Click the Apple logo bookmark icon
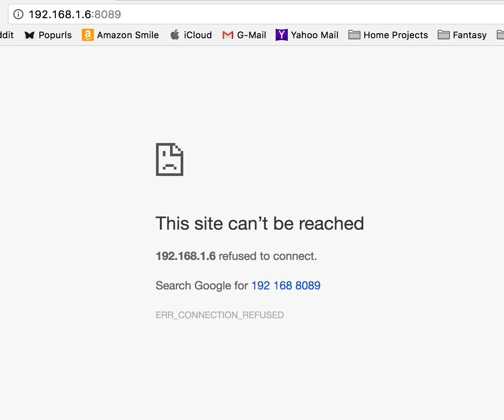 click(175, 35)
